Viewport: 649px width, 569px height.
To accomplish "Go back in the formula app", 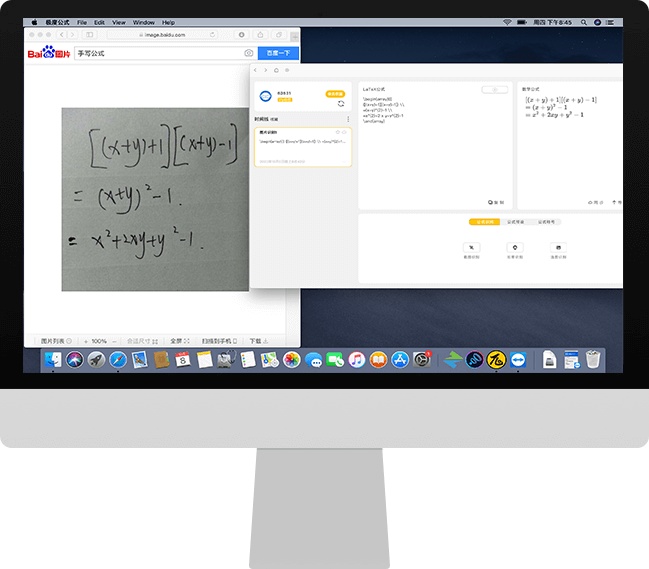I will pos(255,70).
